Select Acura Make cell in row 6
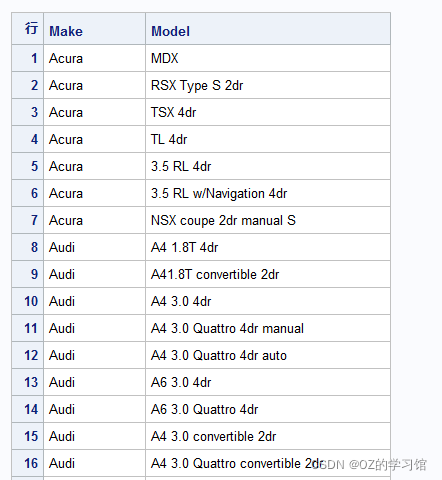The image size is (442, 480). pos(94,193)
